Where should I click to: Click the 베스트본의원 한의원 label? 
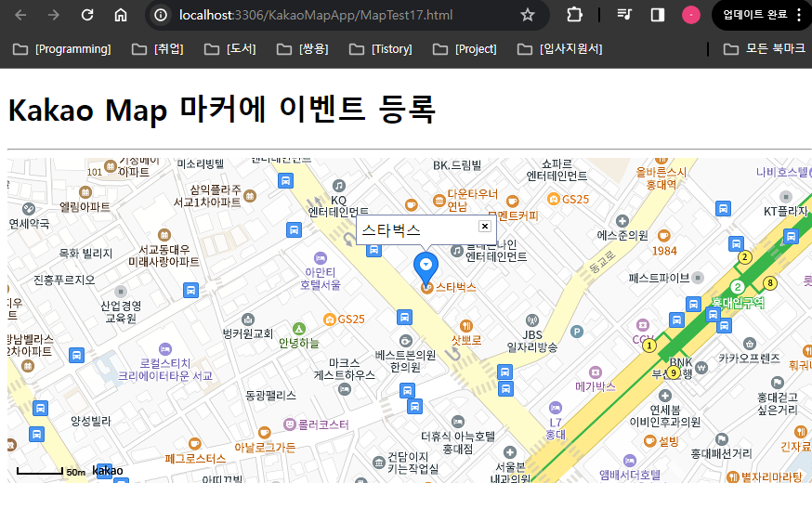[405, 361]
